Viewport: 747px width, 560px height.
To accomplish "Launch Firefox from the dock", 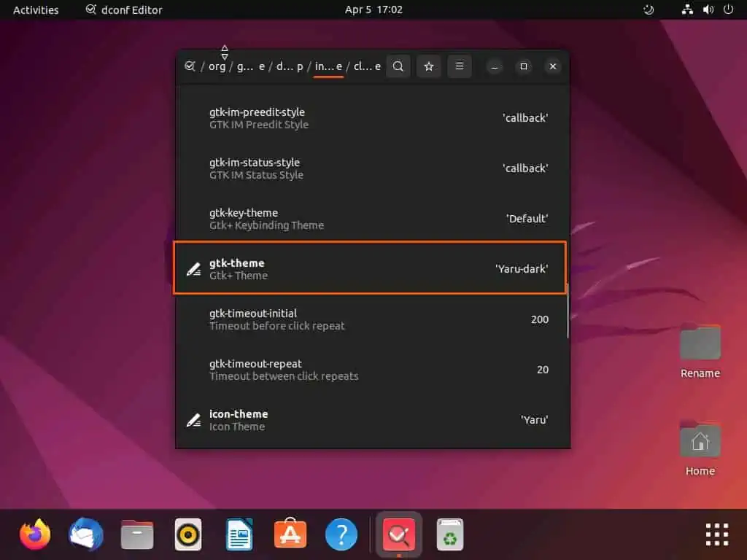I will (x=34, y=534).
